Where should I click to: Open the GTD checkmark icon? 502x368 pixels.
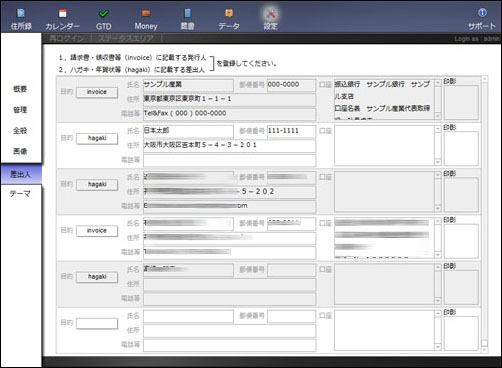104,13
